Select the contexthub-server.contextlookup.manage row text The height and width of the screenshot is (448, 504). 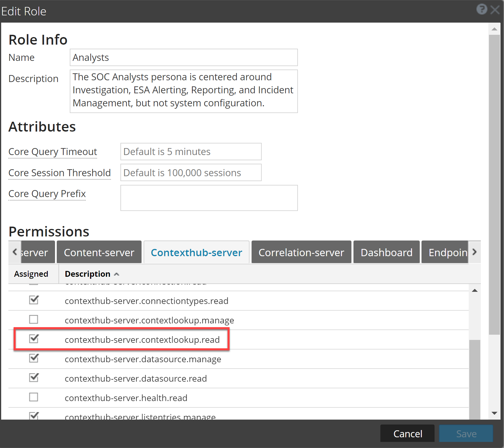tap(149, 320)
